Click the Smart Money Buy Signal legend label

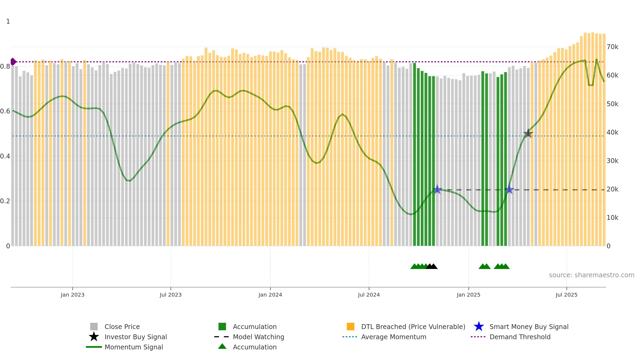tap(529, 327)
